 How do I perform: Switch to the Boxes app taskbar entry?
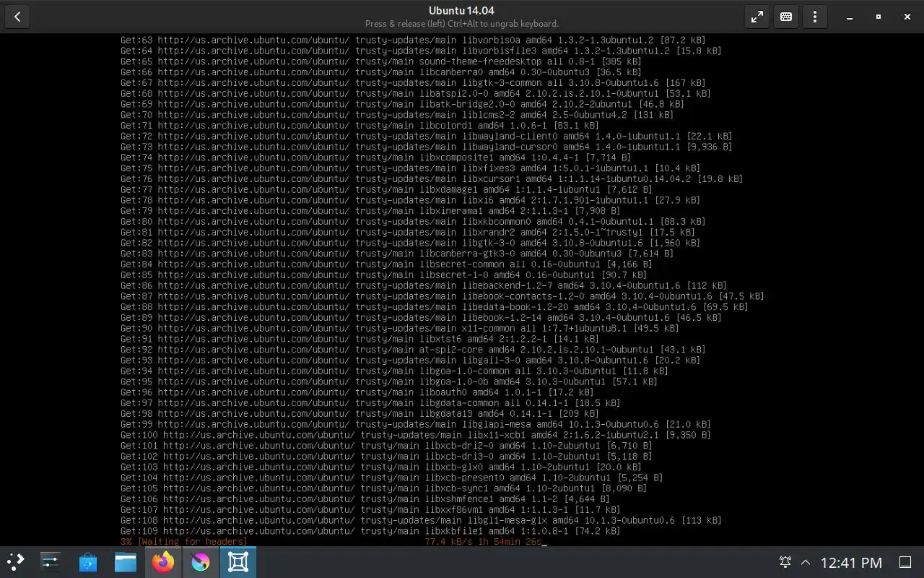click(238, 561)
